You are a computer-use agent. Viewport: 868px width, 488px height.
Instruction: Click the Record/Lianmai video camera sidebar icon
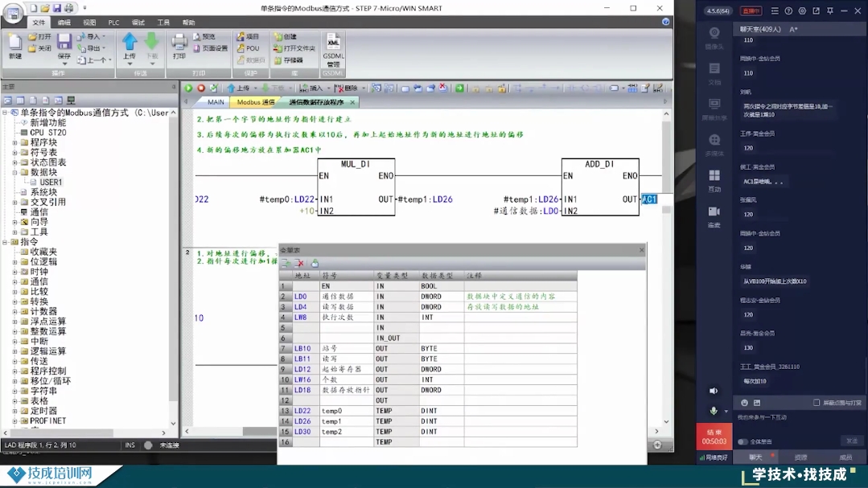(x=714, y=211)
